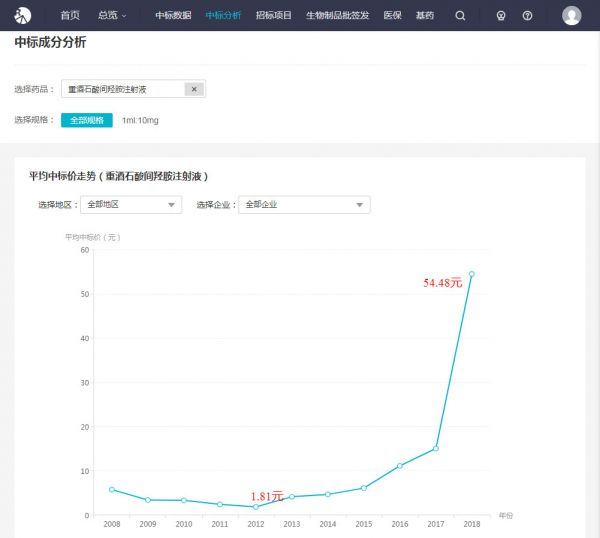Go to the 首页 home tab
Image resolution: width=600 pixels, height=538 pixels.
point(69,16)
